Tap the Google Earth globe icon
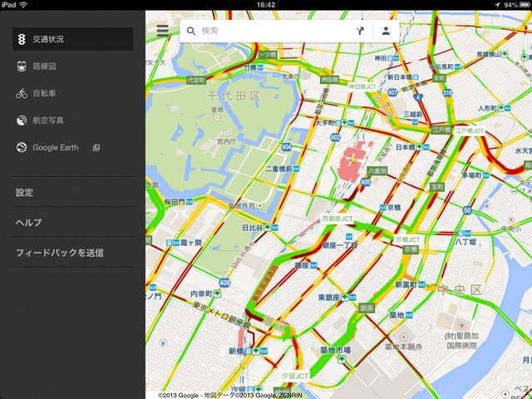The height and width of the screenshot is (399, 532). pyautogui.click(x=22, y=148)
